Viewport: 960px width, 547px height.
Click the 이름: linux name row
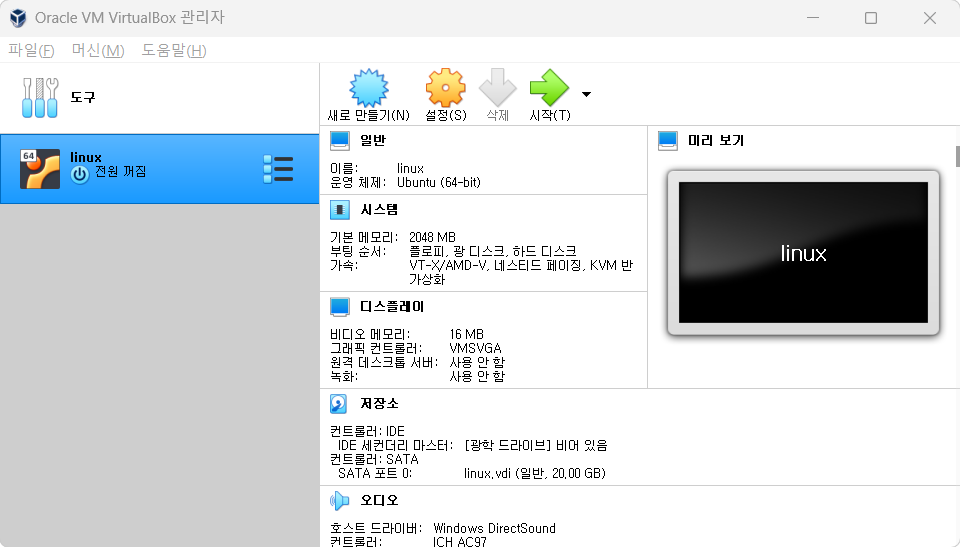[377, 168]
